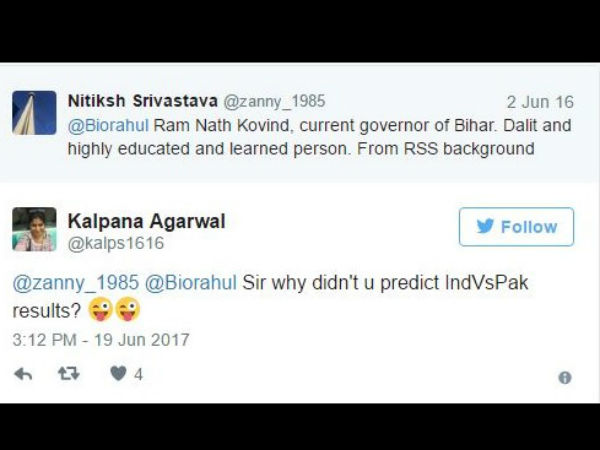Screen dimensions: 600x450
Task: Click the 2 Jun 16 timestamp
Action: pos(540,102)
